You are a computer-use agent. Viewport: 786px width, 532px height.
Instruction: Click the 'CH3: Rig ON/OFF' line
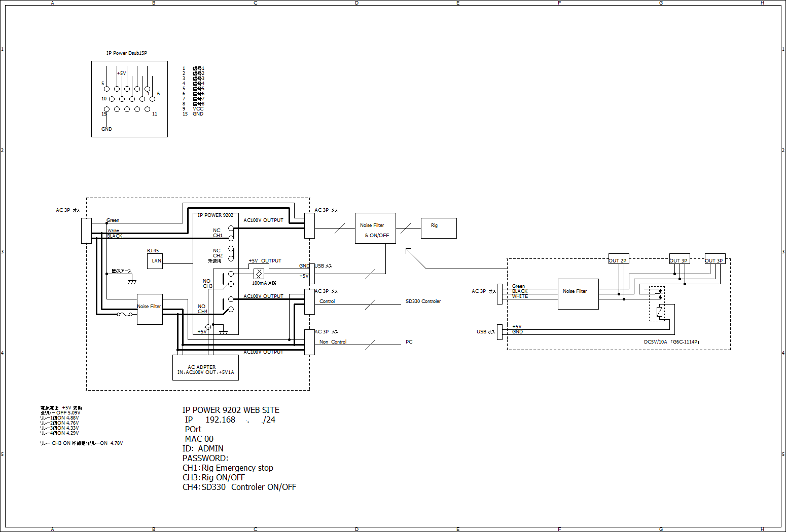(213, 477)
